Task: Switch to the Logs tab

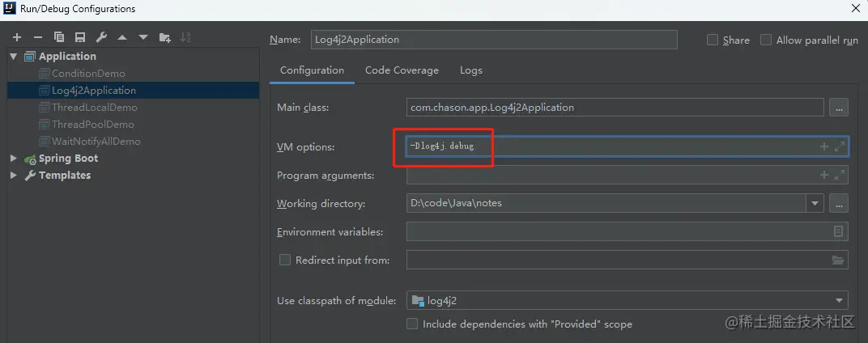Action: tap(470, 70)
